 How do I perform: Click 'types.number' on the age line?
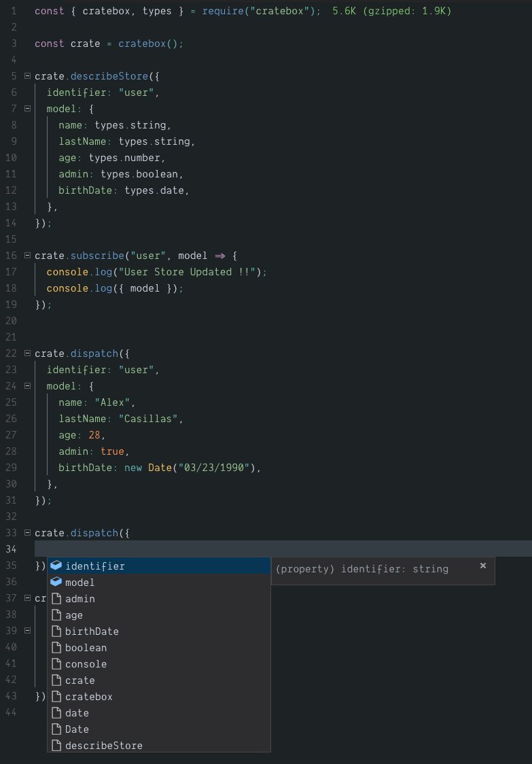pyautogui.click(x=124, y=158)
